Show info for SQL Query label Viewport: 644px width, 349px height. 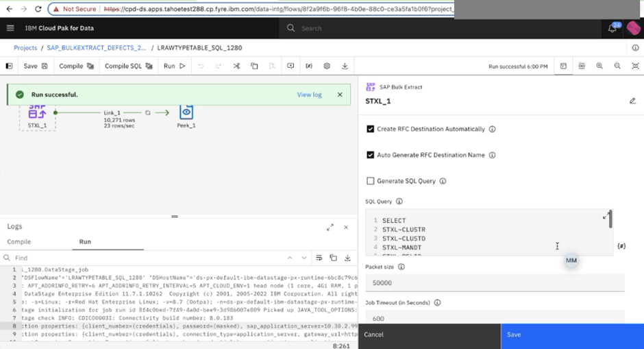click(x=399, y=202)
